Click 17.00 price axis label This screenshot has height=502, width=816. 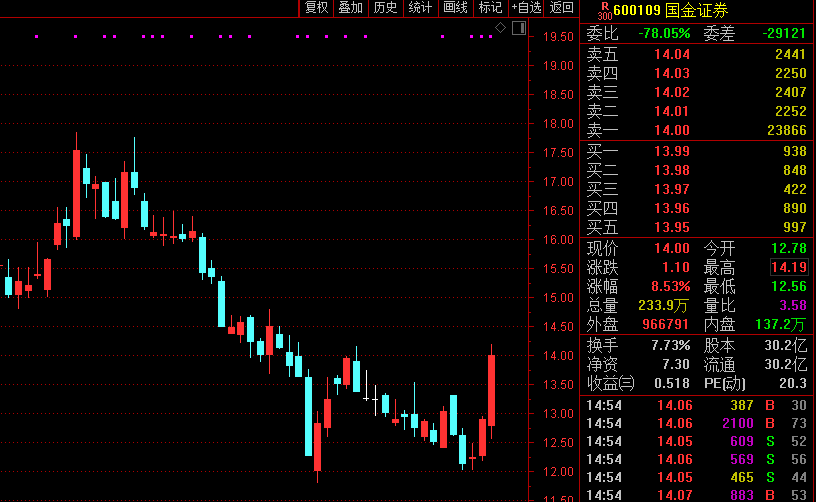[x=558, y=182]
